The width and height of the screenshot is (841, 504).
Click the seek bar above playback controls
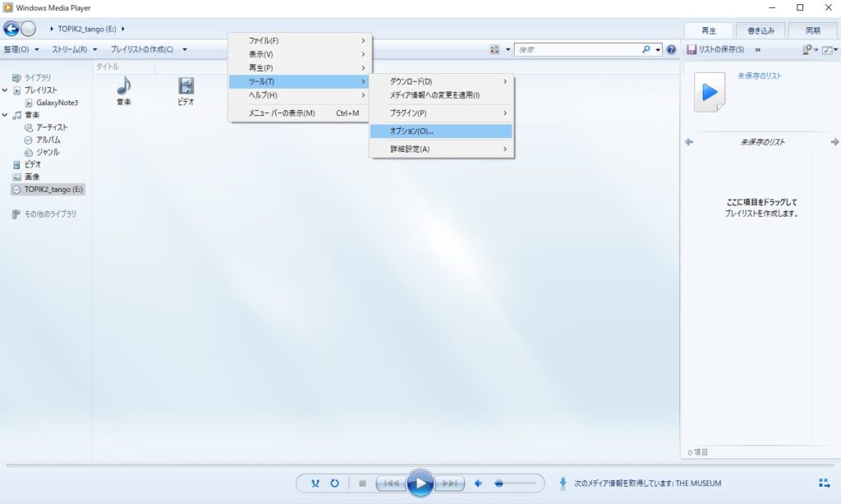click(420, 465)
